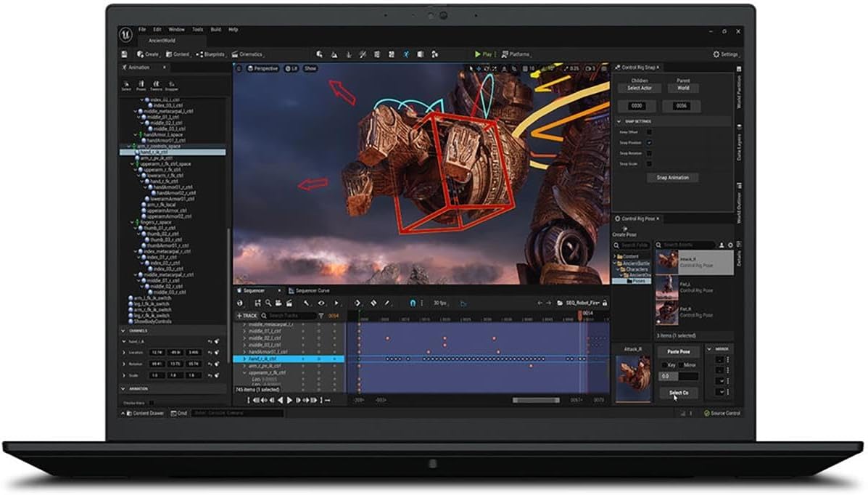
Task: Click the Sequencer camera icon
Action: 278,303
